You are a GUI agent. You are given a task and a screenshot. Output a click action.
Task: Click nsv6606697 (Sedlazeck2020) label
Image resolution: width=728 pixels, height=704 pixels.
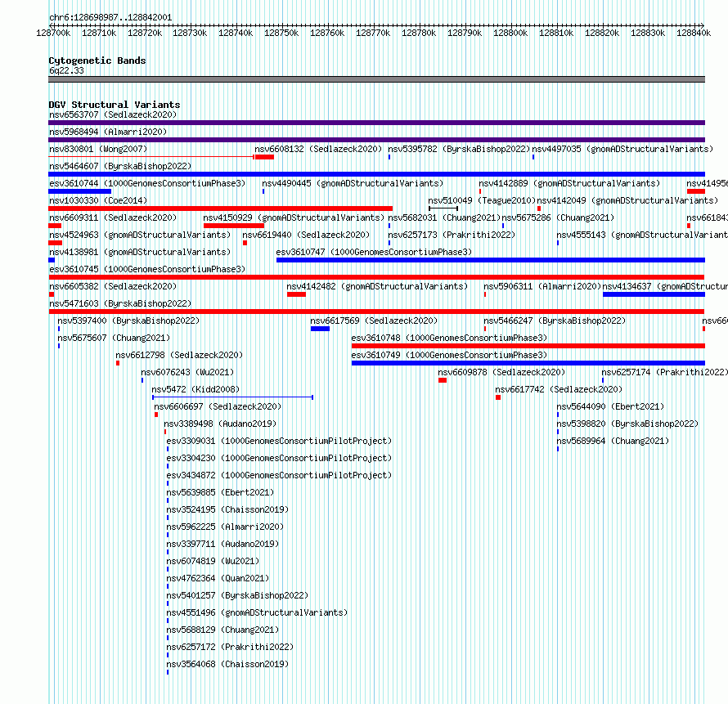[x=218, y=406]
